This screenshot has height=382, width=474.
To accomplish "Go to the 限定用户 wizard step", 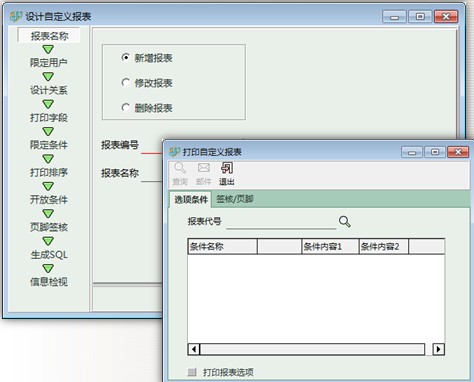I will 49,63.
